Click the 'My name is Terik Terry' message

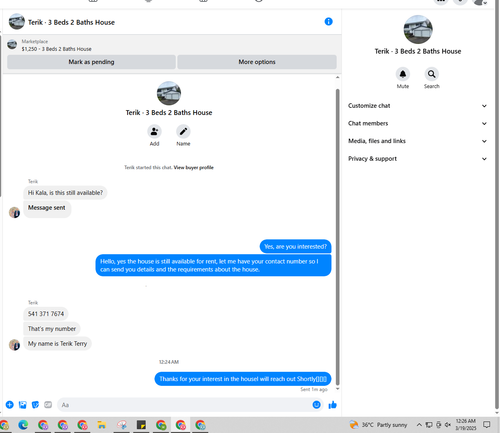point(57,344)
